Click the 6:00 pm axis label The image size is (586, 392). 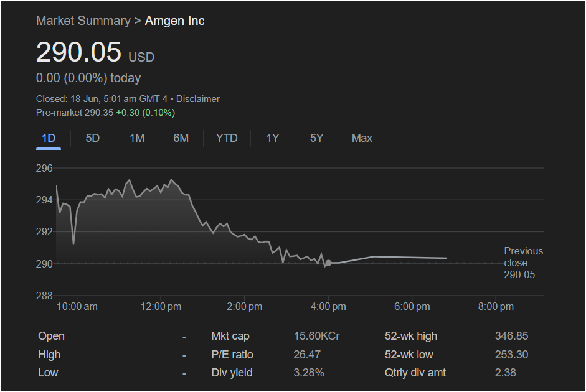tap(412, 307)
